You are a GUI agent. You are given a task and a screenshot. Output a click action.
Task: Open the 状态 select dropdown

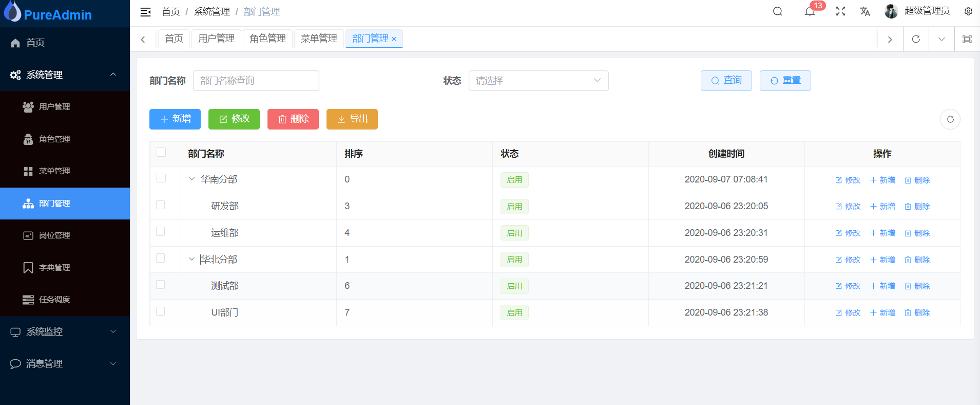pos(539,81)
